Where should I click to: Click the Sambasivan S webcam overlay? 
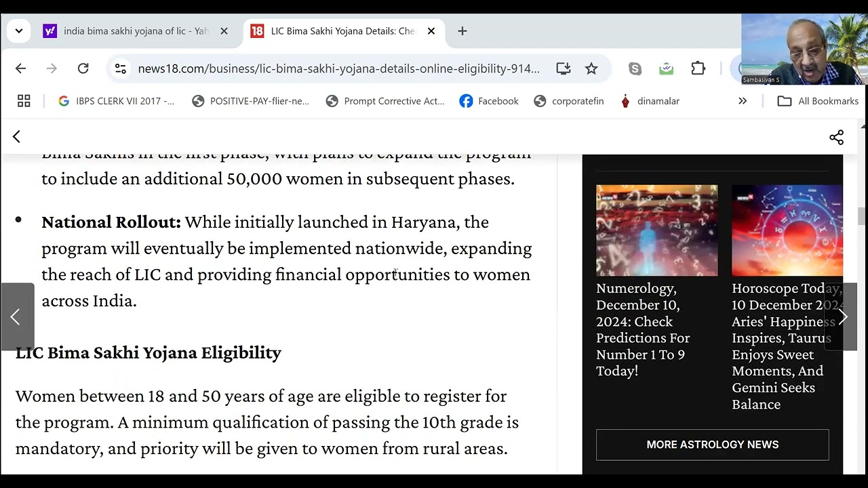(804, 49)
